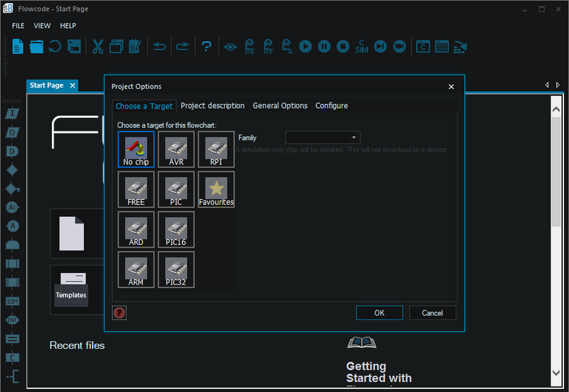Click the tab scroll right arrow
The height and width of the screenshot is (392, 569).
coord(558,85)
